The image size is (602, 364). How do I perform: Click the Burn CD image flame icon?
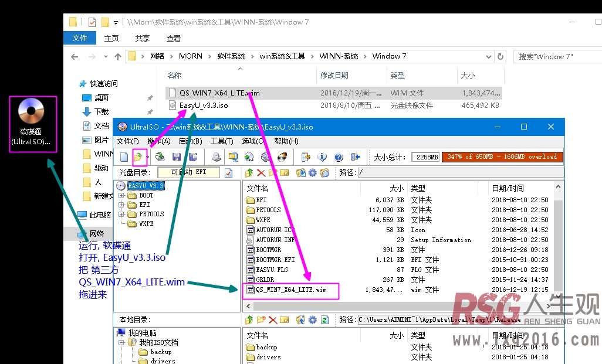pos(282,157)
